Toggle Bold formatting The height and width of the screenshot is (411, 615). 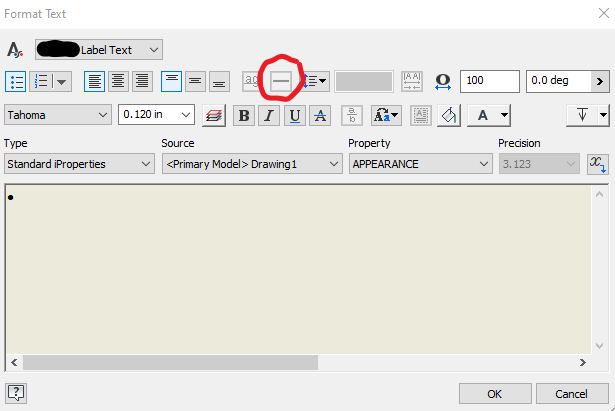[x=244, y=115]
